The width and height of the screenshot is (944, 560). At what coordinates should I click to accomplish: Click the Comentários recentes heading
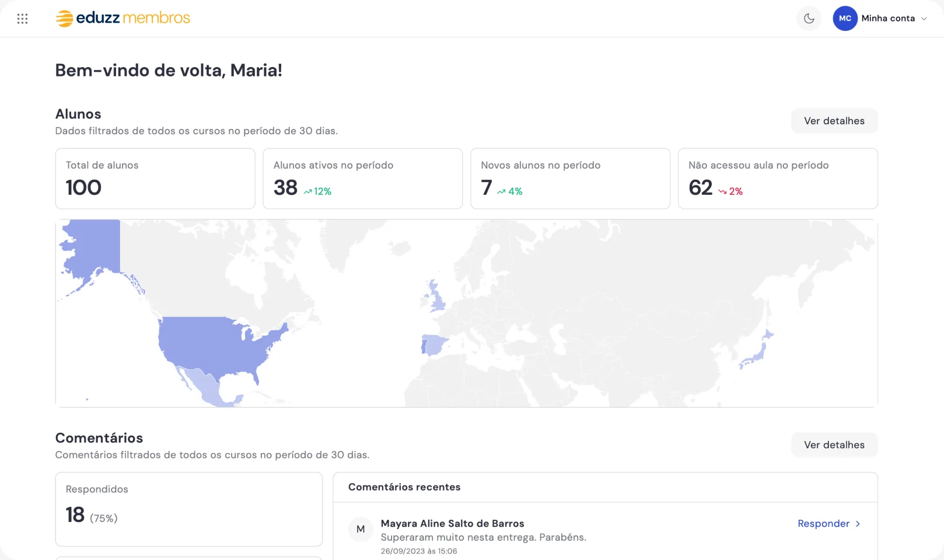[404, 487]
